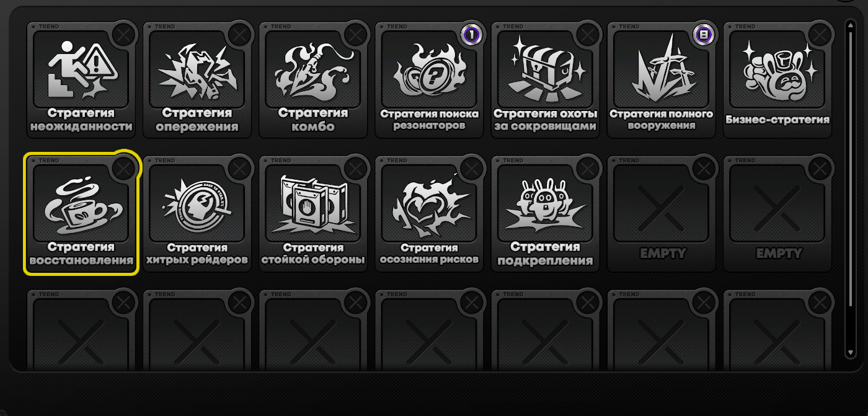Choose the Стратегия хитрых рейдеров badge icon
This screenshot has height=416, width=868.
pos(197,213)
